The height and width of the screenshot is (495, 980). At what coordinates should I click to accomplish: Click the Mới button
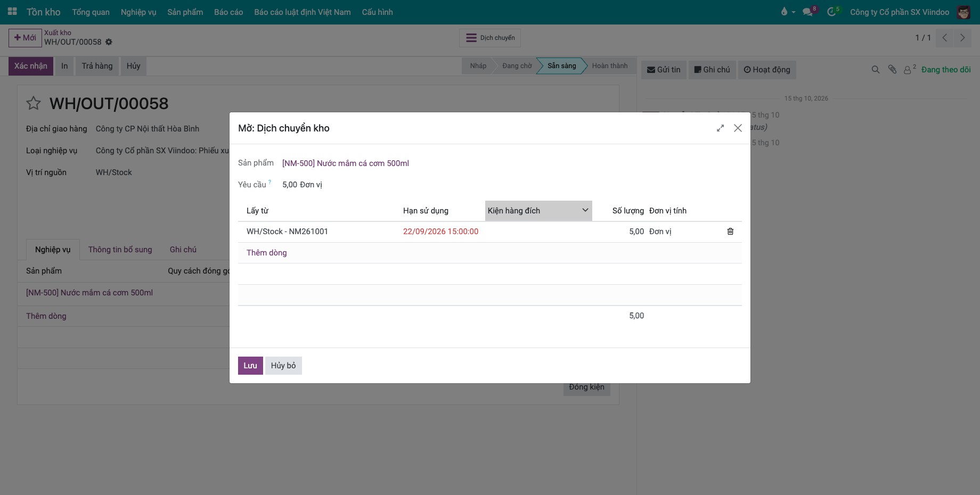25,38
